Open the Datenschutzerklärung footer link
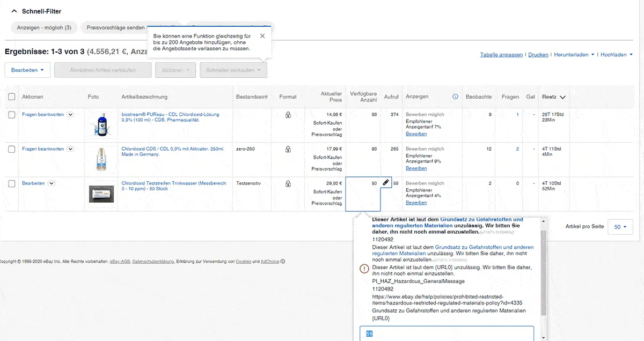Viewport: 644px width, 341px height. pos(153,262)
